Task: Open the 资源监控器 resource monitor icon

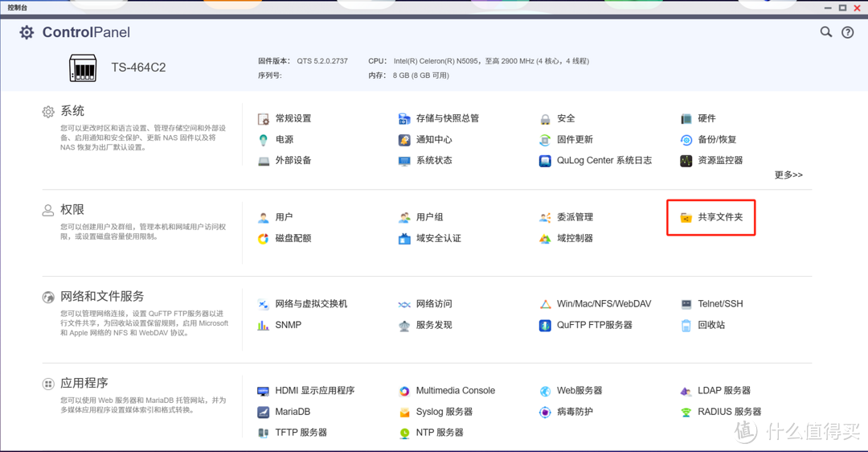Action: pyautogui.click(x=686, y=161)
